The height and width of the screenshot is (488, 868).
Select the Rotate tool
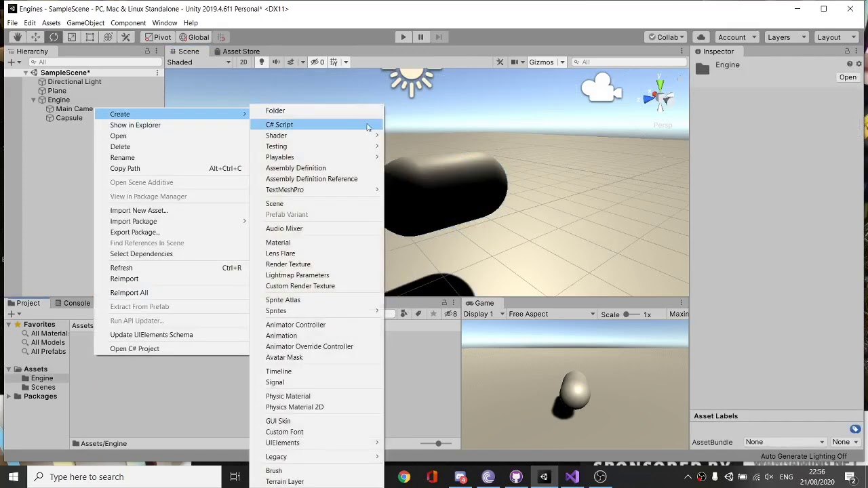click(54, 37)
